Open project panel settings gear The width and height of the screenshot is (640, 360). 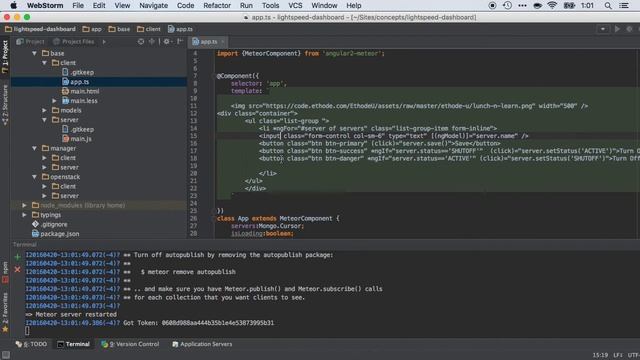click(167, 42)
